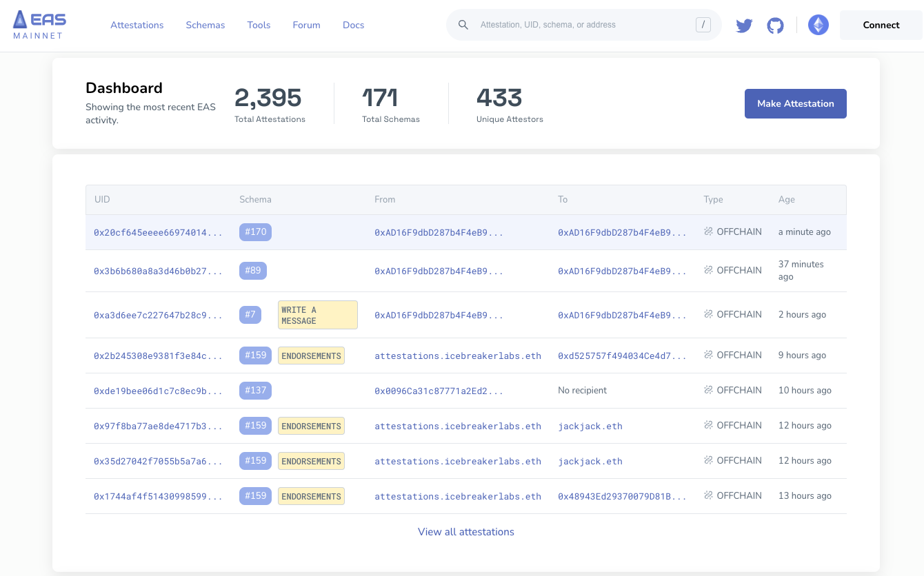Open the jackjack.eth recipient link
The image size is (924, 576).
[590, 425]
